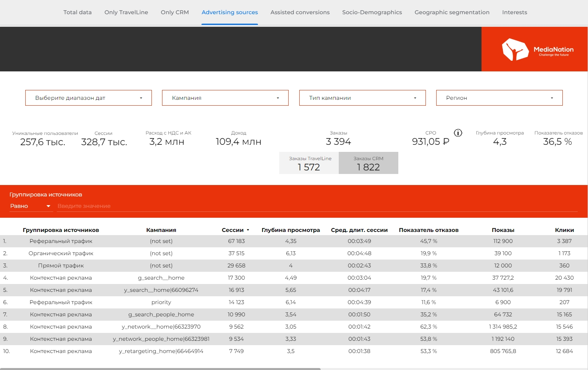Open the Only TravelLine tab

pyautogui.click(x=126, y=12)
